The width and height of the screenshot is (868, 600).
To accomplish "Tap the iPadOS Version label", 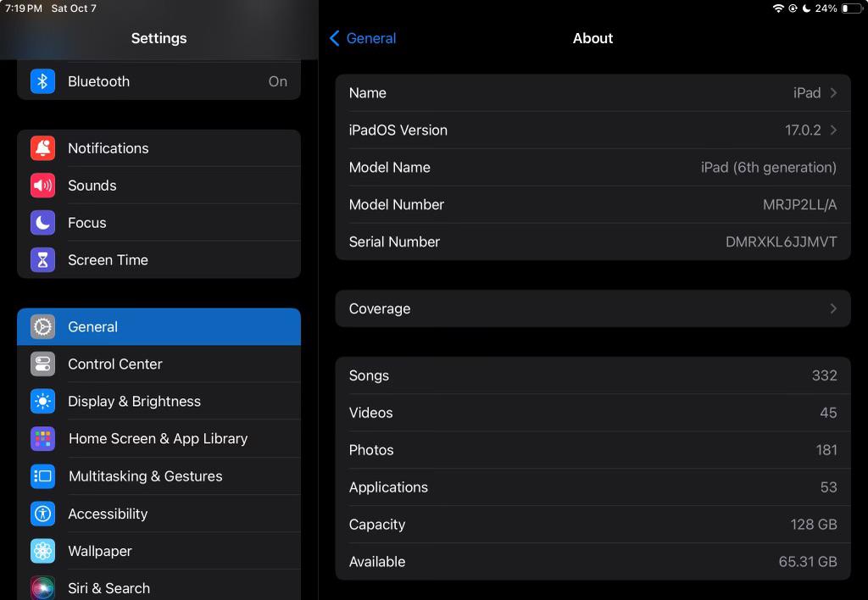I will 398,130.
